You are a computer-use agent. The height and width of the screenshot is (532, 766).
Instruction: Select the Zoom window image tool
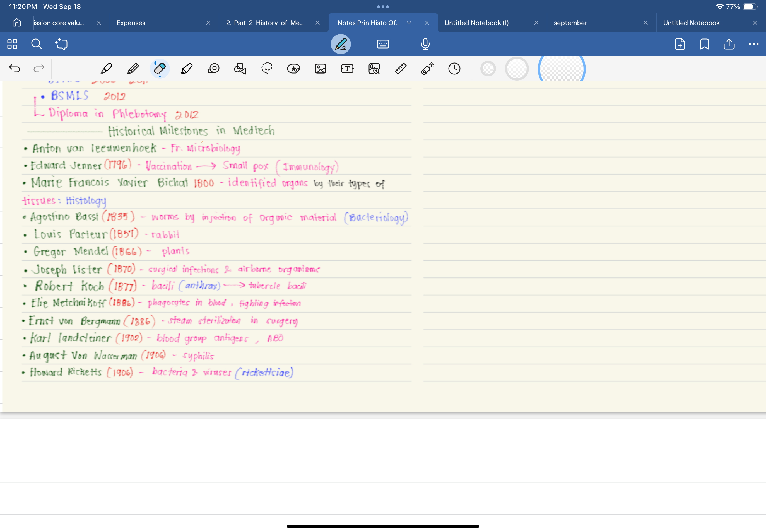(x=374, y=69)
